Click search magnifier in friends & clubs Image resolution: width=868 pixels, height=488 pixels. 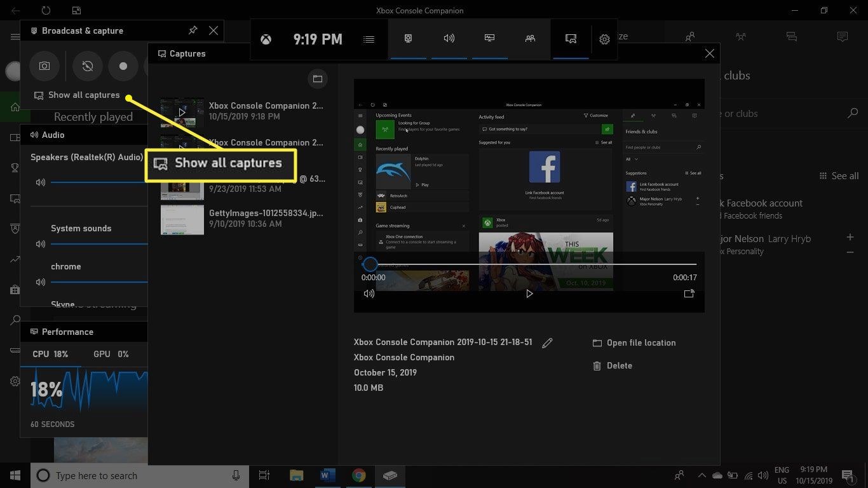[x=853, y=114]
